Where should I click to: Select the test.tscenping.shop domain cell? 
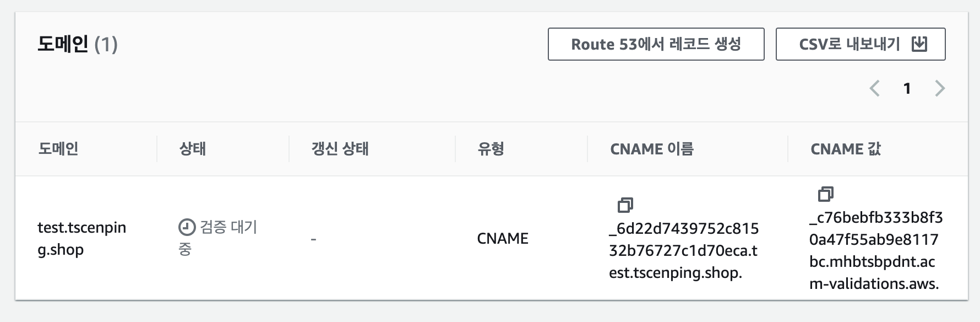click(81, 238)
